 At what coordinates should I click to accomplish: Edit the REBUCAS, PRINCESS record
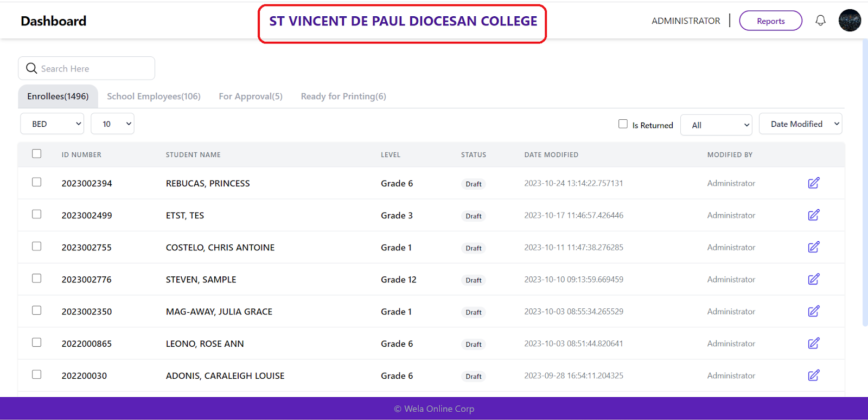click(x=813, y=183)
